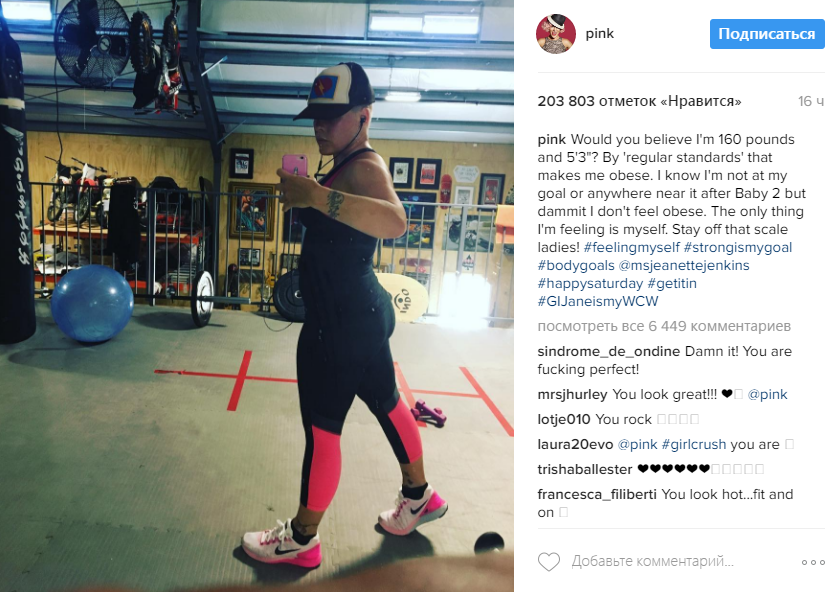Open pink's profile avatar picture

[x=556, y=34]
